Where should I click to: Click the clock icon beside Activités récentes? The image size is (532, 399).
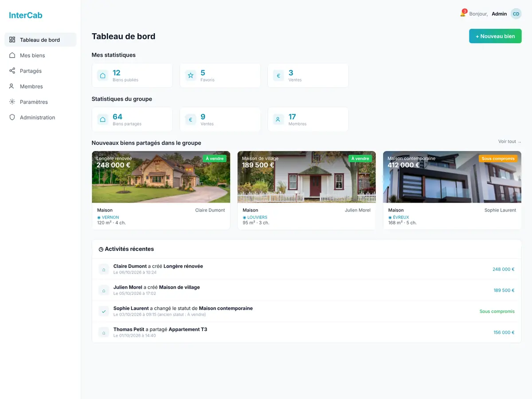[101, 250]
